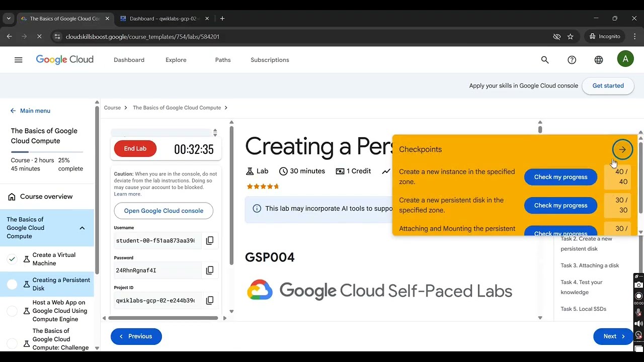Open the account avatar A
Screen dimensions: 644x362
pos(625,59)
